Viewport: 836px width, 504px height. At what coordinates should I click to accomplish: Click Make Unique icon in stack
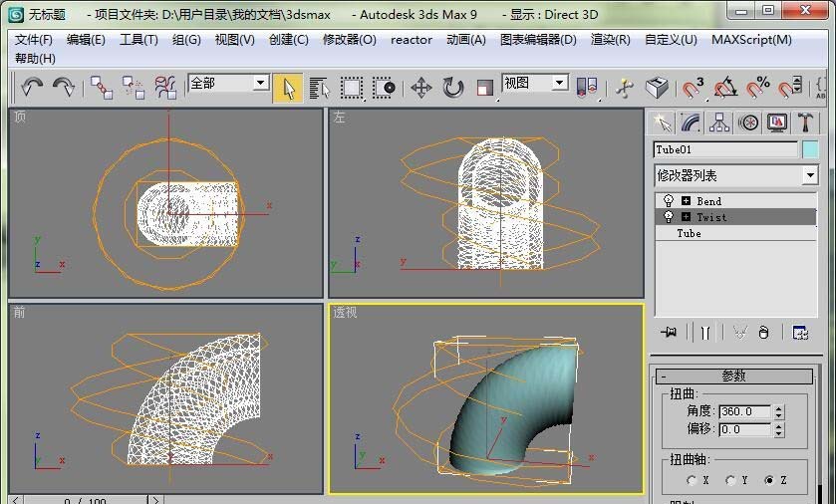point(740,333)
